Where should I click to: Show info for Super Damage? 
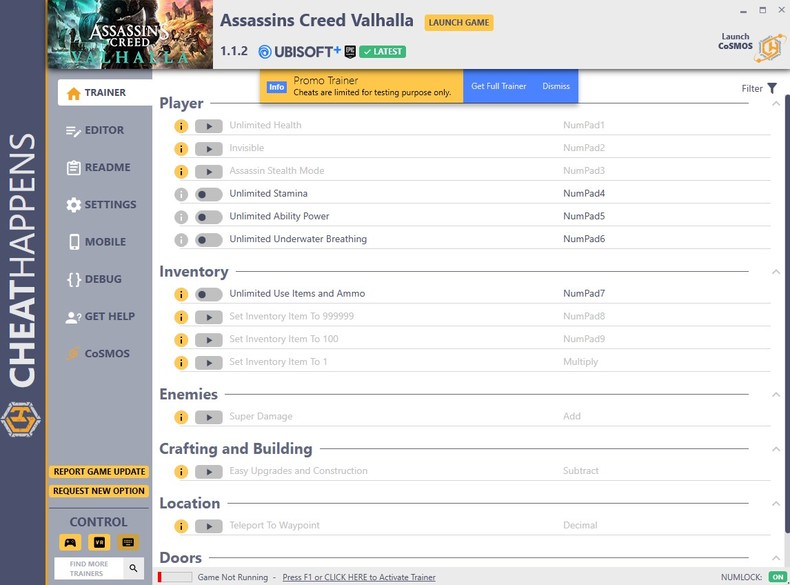(181, 417)
